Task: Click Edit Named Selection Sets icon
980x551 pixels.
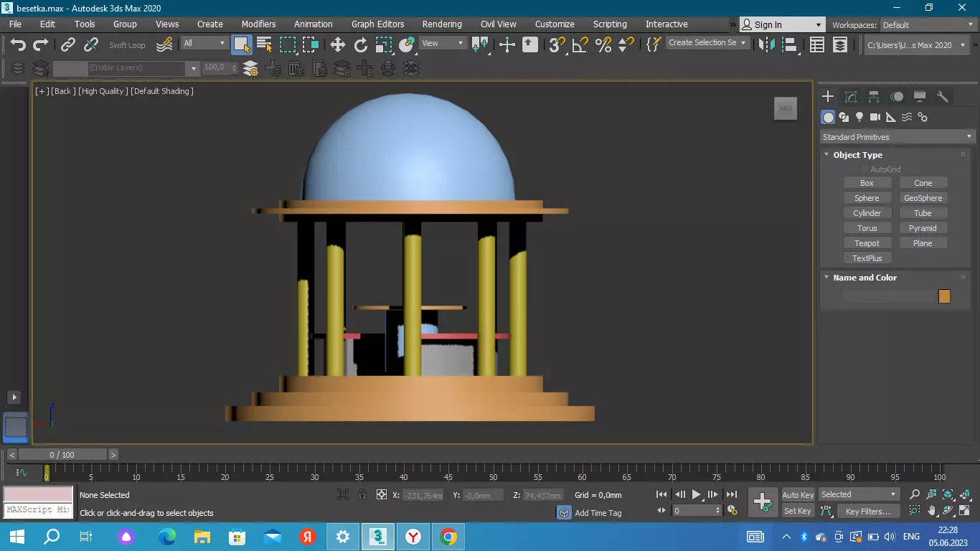Action: [x=653, y=44]
